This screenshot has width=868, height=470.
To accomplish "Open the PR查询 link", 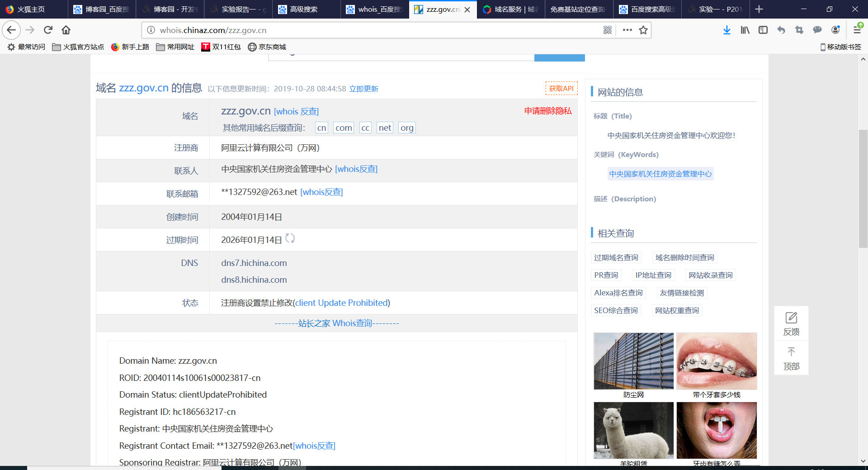I will (606, 275).
